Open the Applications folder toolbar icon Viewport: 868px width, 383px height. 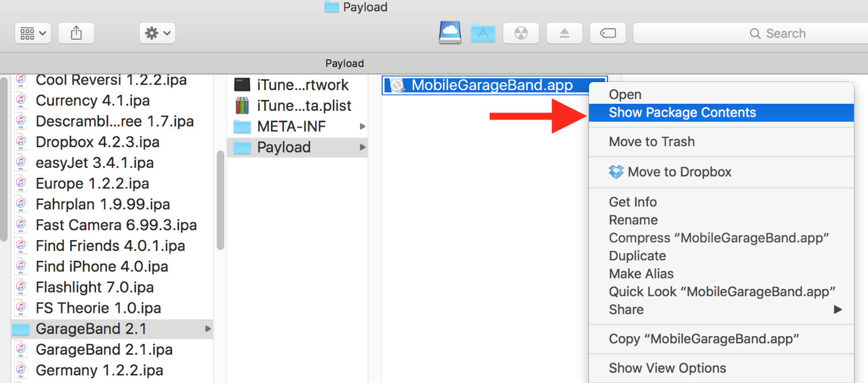pyautogui.click(x=483, y=33)
